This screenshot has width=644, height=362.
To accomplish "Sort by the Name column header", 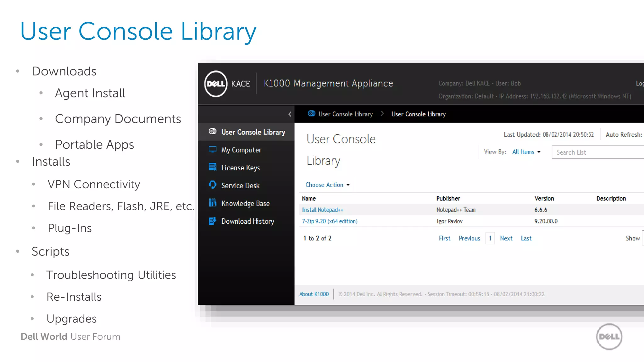I will (x=309, y=199).
